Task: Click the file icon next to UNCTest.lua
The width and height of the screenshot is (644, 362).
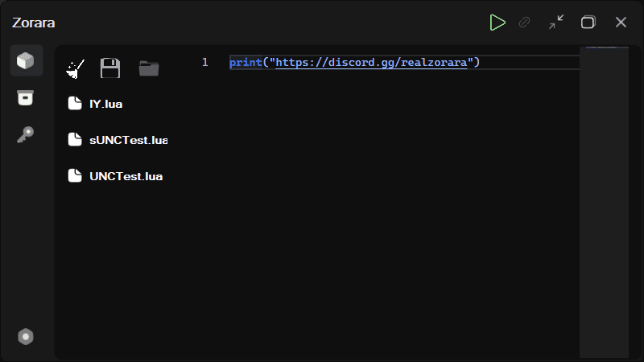Action: click(75, 175)
